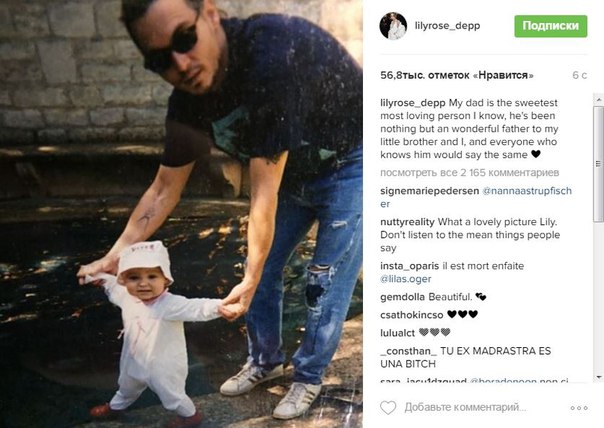Screen dimensions: 604x428
Task: Click the Добавьте комментарий input field
Action: (465, 408)
